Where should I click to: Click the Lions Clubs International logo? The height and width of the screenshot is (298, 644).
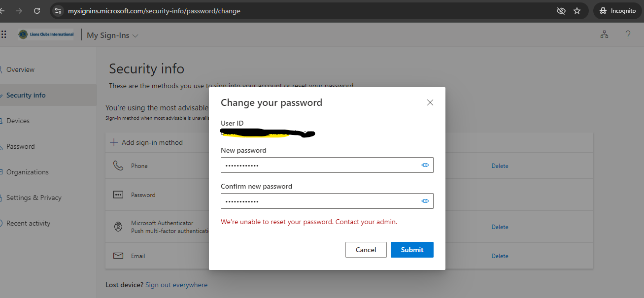pyautogui.click(x=46, y=34)
